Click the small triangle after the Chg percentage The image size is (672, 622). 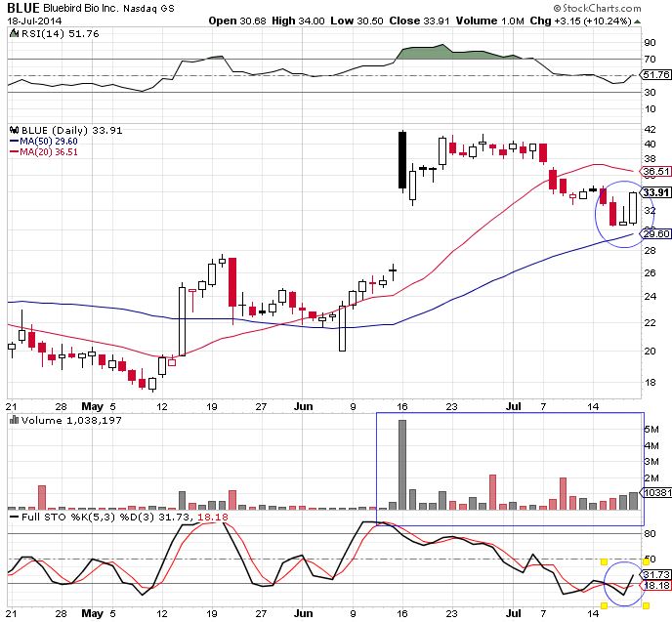tap(637, 21)
